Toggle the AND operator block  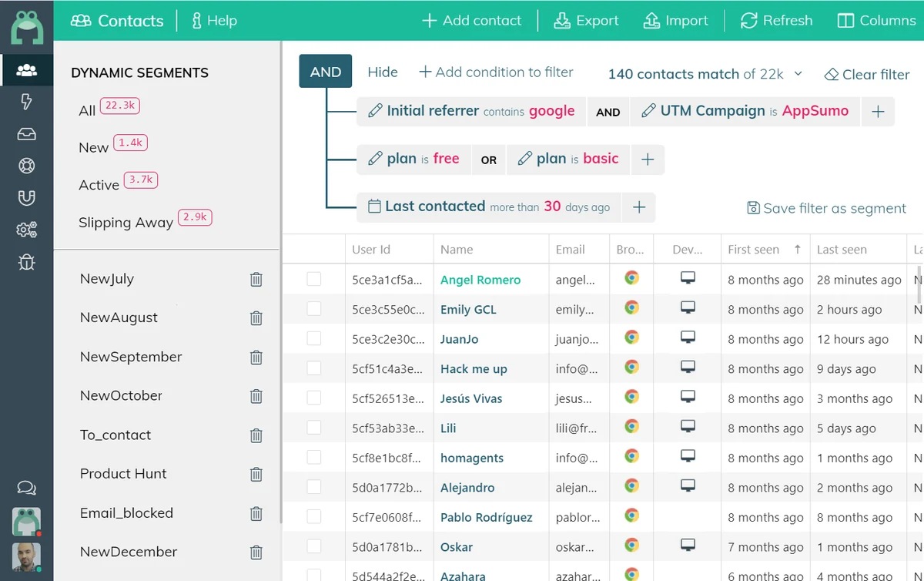pos(326,72)
